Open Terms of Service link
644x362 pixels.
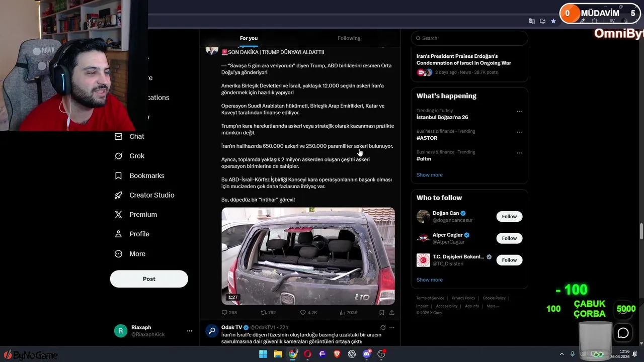pos(430,298)
